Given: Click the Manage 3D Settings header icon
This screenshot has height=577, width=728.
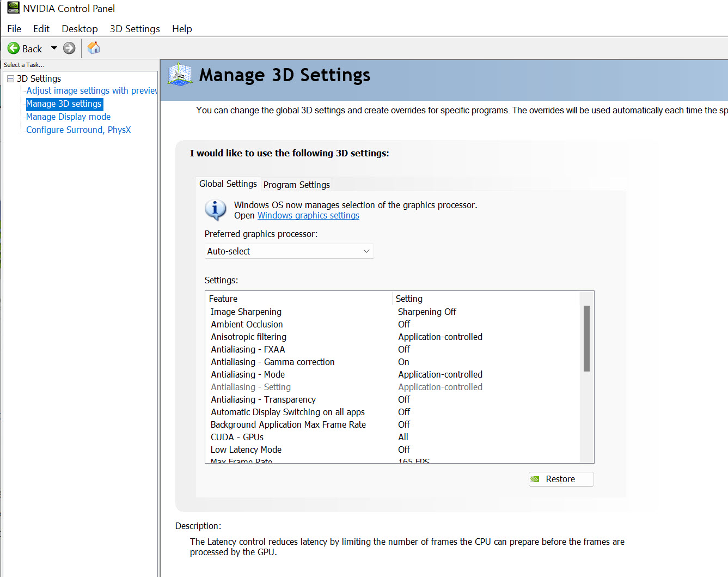Looking at the screenshot, I should [180, 75].
